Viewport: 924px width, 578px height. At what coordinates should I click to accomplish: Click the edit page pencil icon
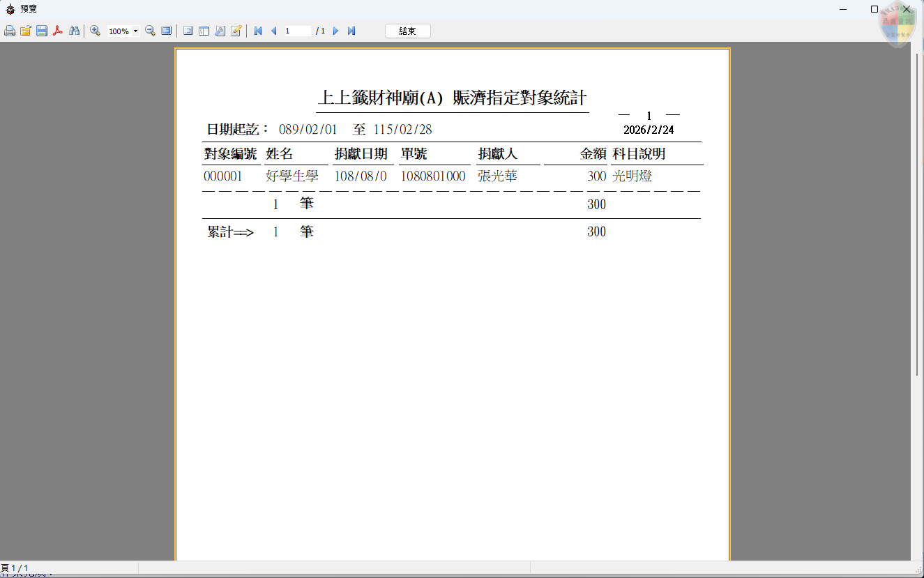point(236,31)
